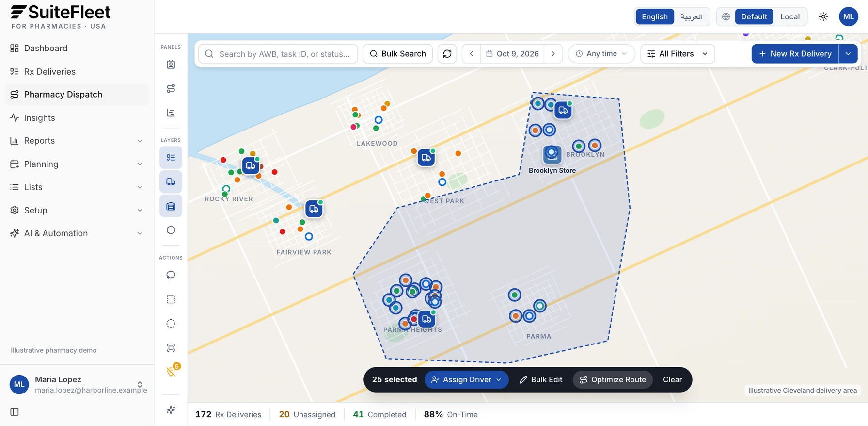This screenshot has width=868, height=426.
Task: Go to Rx Deliveries
Action: tap(77, 72)
